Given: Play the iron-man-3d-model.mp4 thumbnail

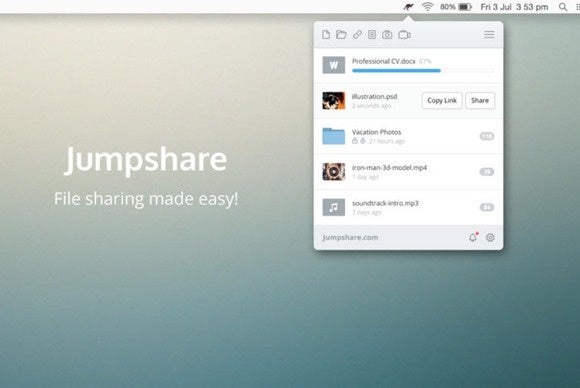Looking at the screenshot, I should tap(333, 172).
